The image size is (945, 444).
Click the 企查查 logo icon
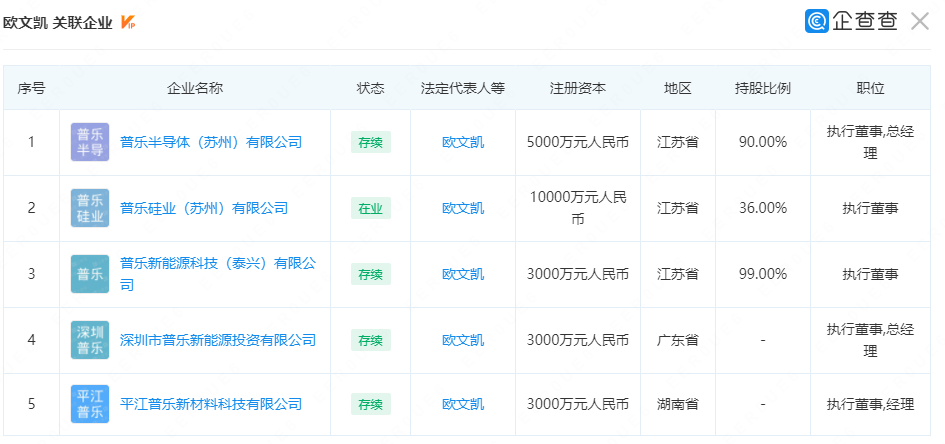(817, 21)
